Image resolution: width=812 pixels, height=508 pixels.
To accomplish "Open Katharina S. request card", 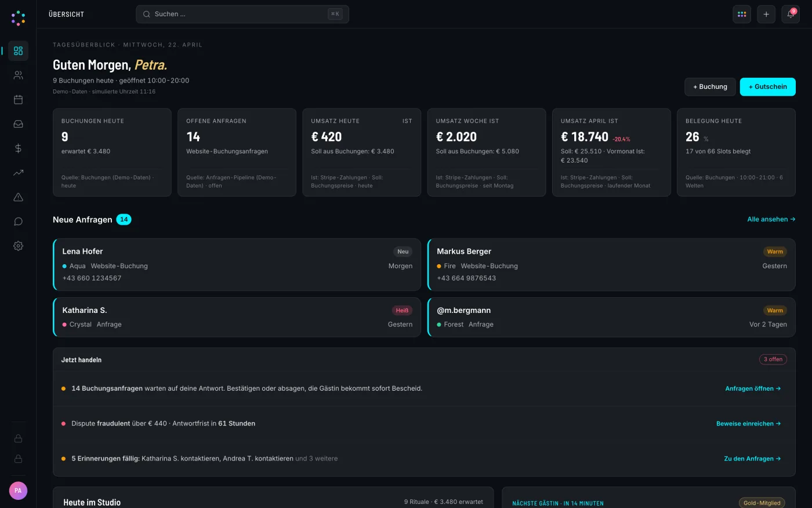I will pyautogui.click(x=237, y=318).
